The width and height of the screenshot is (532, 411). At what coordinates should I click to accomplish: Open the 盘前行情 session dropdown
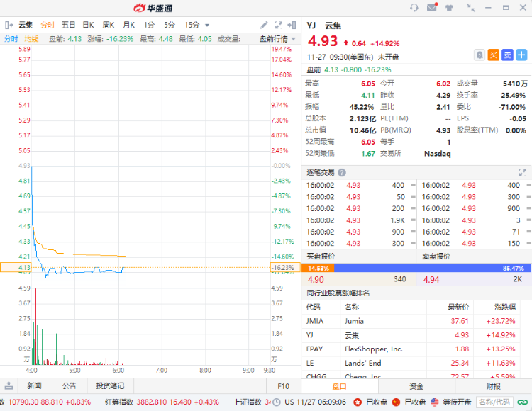277,39
